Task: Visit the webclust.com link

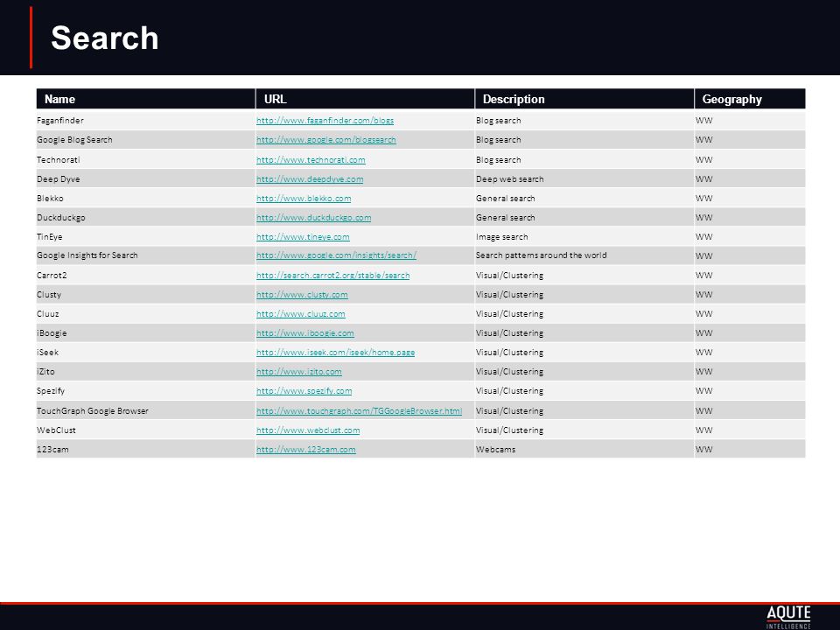Action: coord(308,430)
